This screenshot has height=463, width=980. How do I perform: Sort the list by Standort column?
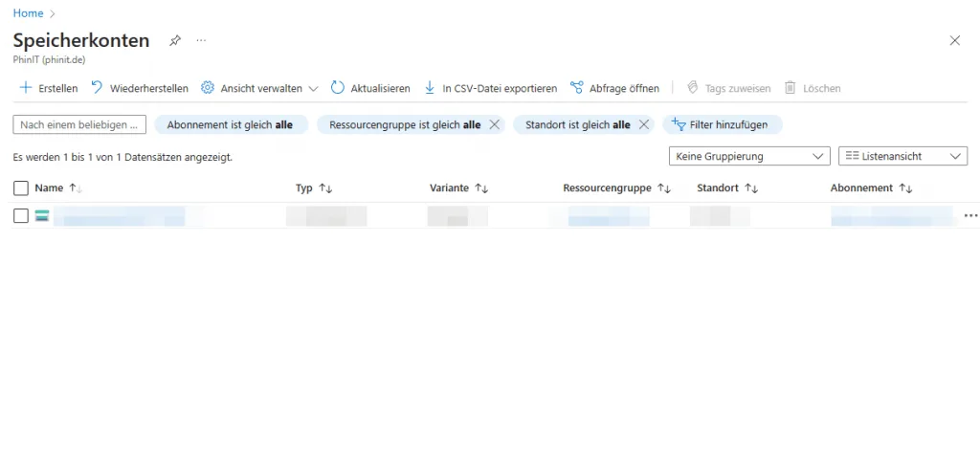717,188
